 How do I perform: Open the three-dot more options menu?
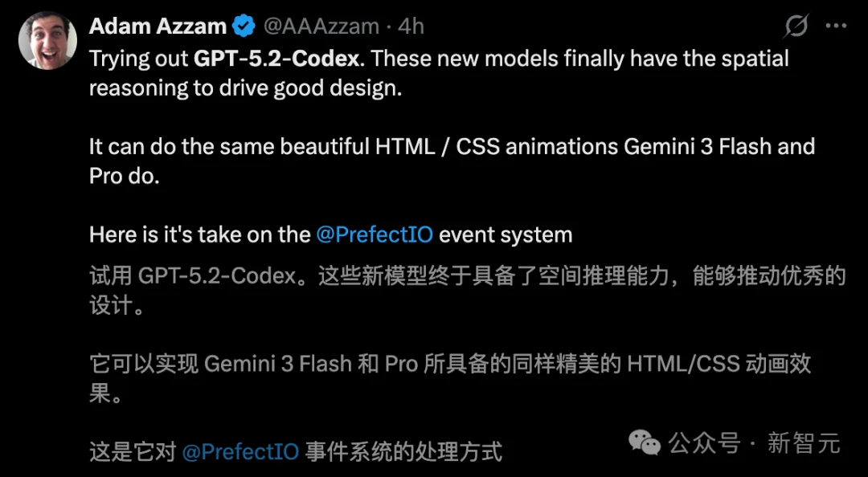point(836,26)
